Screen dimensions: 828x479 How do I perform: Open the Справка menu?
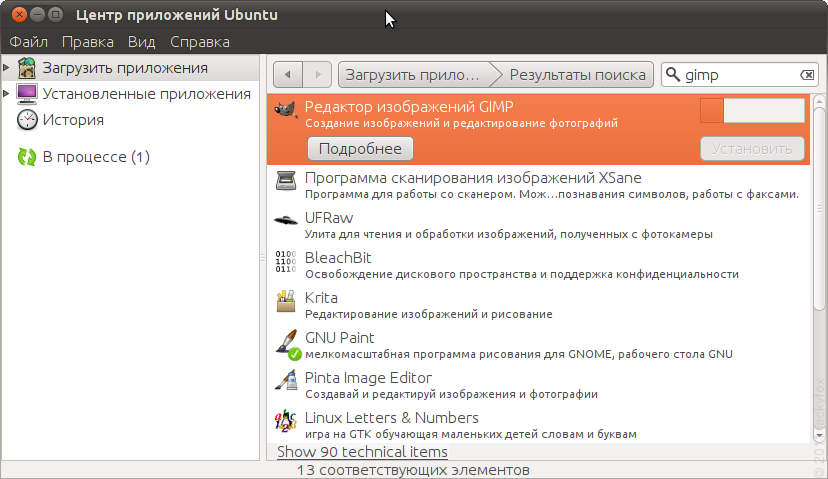coord(200,42)
